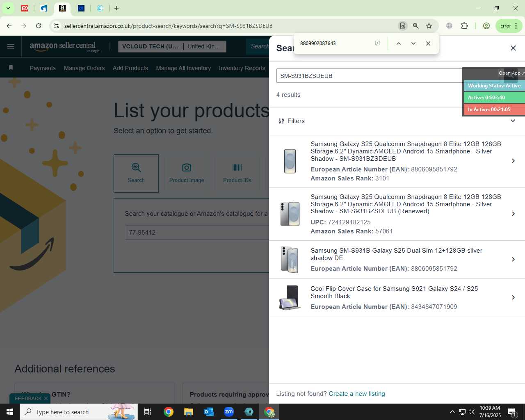525x420 pixels.
Task: Select the Product image option tile
Action: point(187,173)
